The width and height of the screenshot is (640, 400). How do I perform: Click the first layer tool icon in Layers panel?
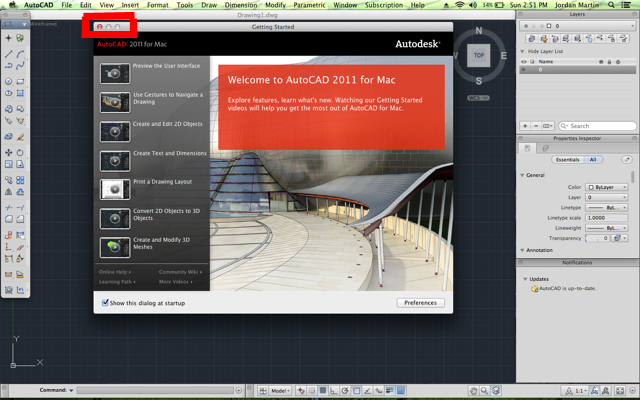click(531, 38)
